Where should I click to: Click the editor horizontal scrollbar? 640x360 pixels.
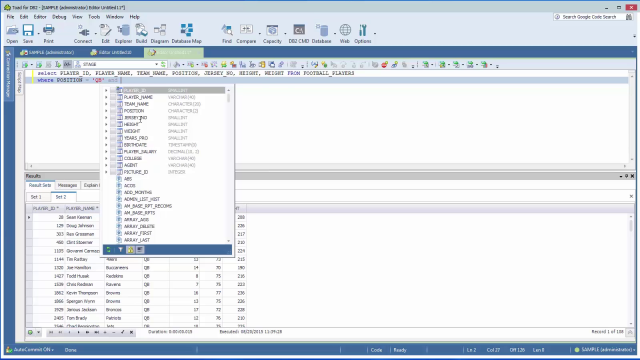pyautogui.click(x=328, y=166)
